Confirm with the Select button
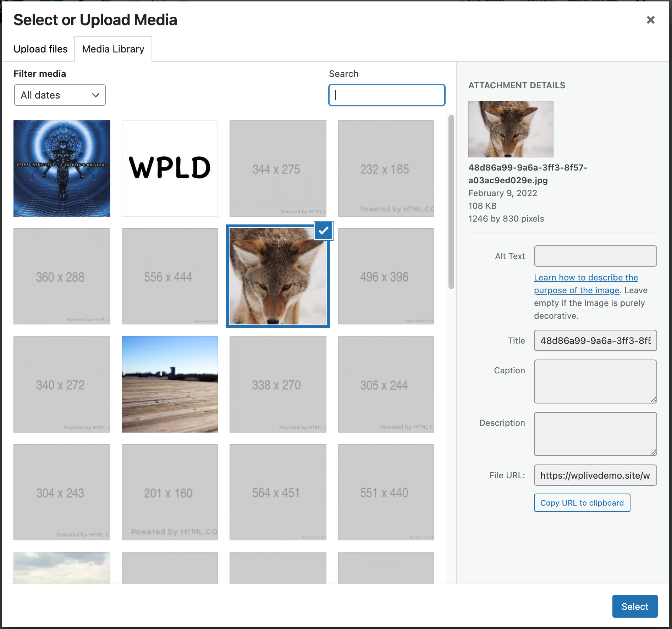This screenshot has height=629, width=672. tap(635, 606)
